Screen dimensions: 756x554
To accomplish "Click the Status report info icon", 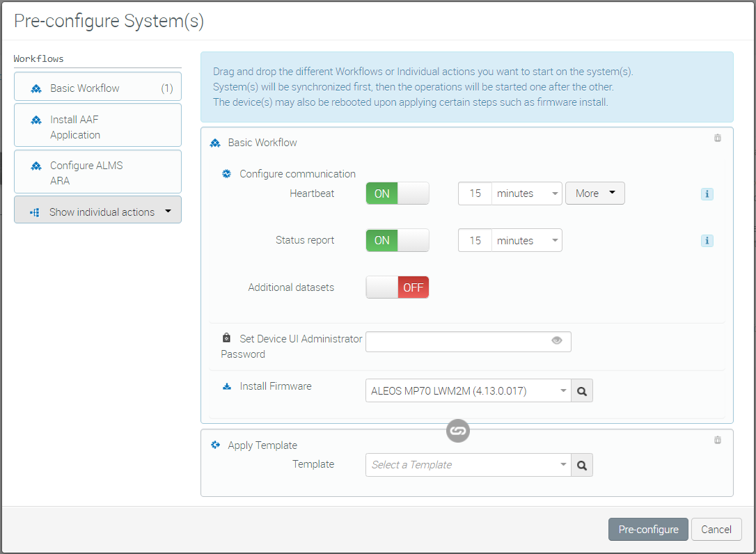I will point(707,241).
